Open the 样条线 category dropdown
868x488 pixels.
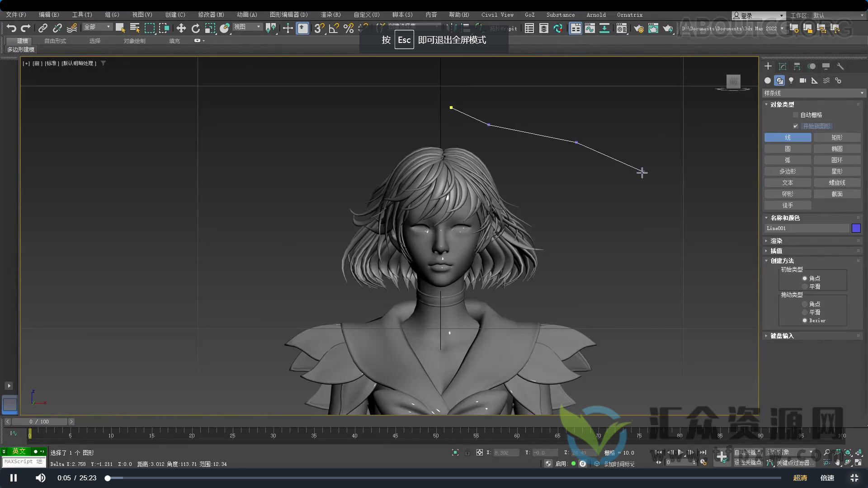pos(813,93)
